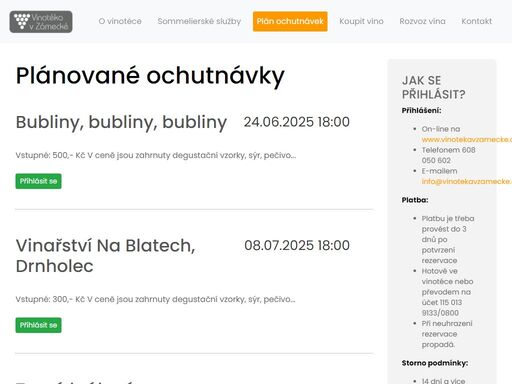Go to Sommelierské služby page
This screenshot has width=512, height=384.
coord(199,21)
